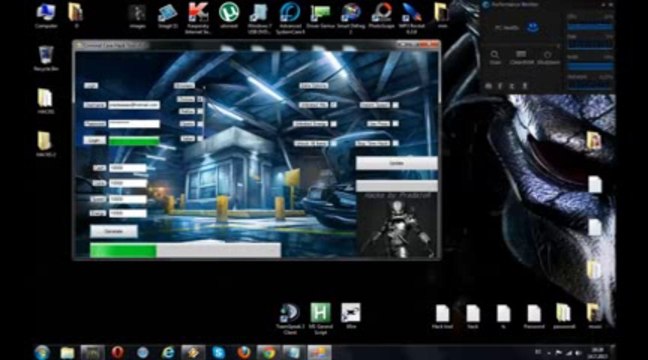Open the TeamSpeak 3 Client shortcut
Viewport: 648px width, 360px height.
coord(290,318)
